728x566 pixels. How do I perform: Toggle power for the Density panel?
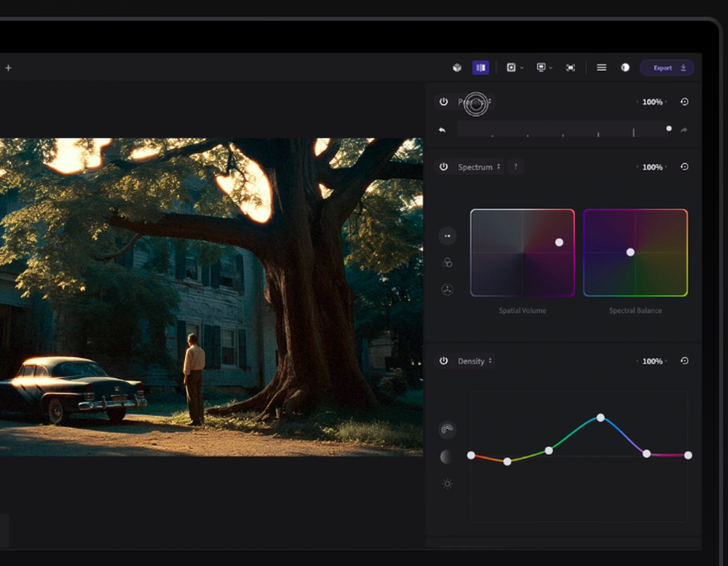tap(443, 361)
